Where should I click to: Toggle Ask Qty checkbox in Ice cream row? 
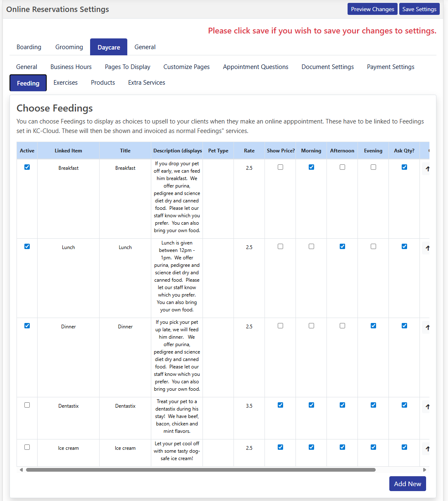pos(404,447)
